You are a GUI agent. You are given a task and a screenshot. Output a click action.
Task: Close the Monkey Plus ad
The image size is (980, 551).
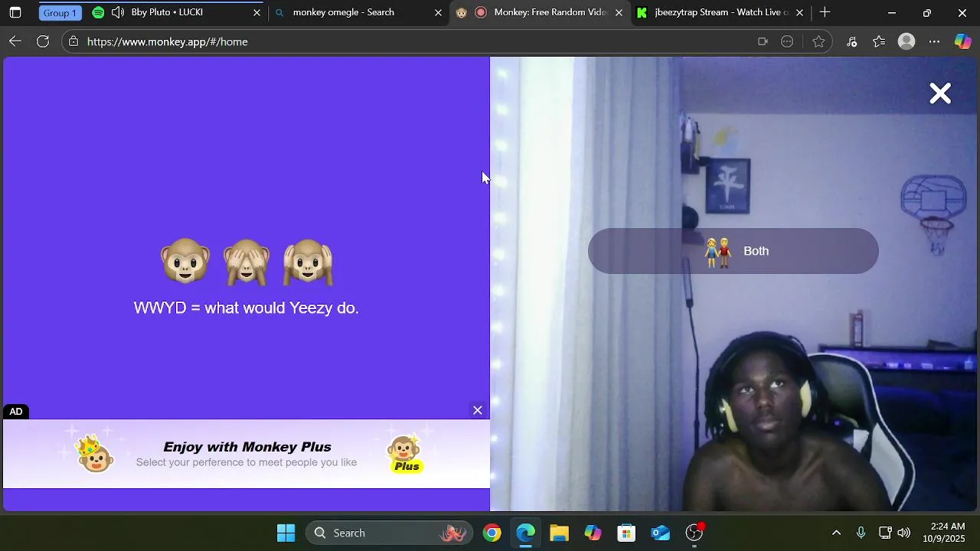tap(478, 411)
